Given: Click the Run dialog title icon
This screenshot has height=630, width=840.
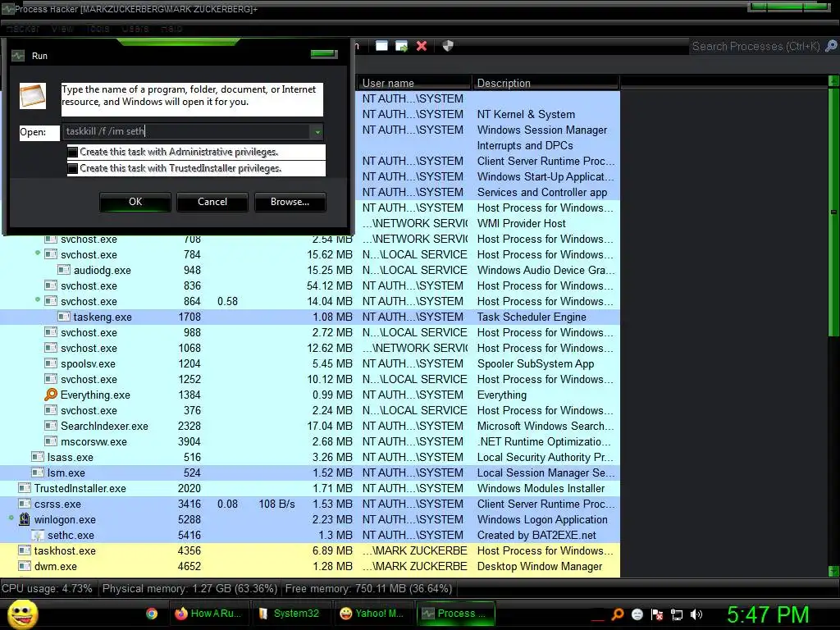Looking at the screenshot, I should [18, 56].
